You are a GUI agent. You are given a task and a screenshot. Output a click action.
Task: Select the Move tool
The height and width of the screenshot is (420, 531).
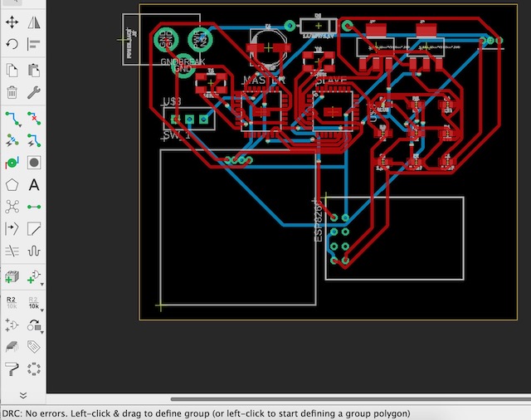coord(12,22)
